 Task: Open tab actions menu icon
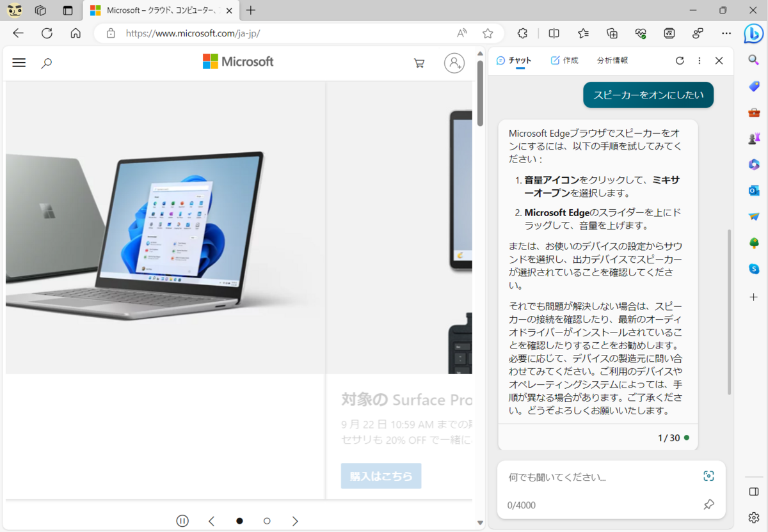pos(68,10)
